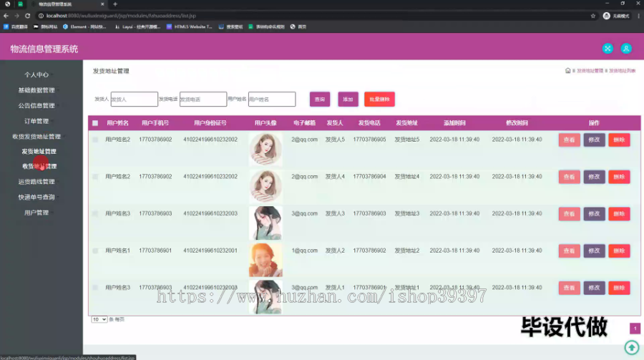Expand 订单管理 in the sidebar
The width and height of the screenshot is (644, 360).
point(36,121)
